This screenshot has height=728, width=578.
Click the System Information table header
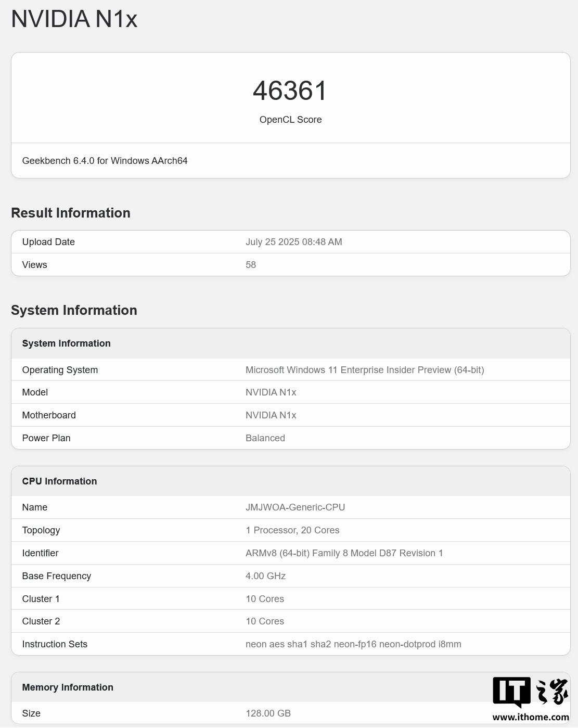66,343
